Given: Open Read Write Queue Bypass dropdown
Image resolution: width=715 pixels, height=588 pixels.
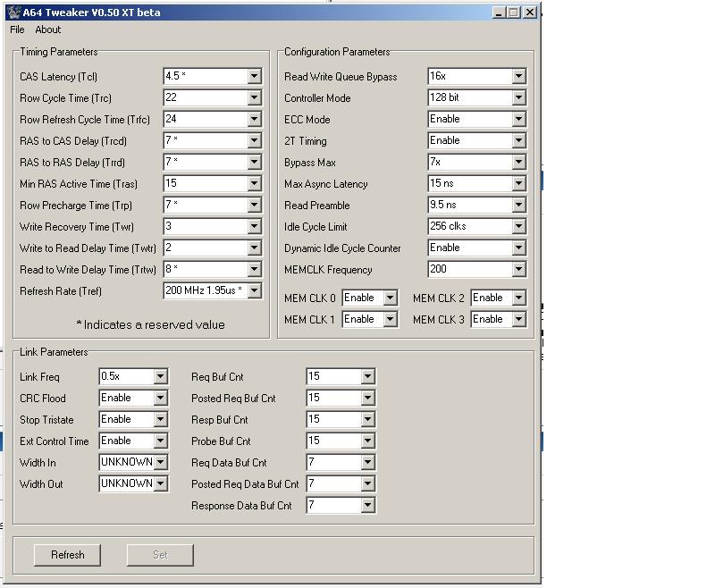Looking at the screenshot, I should (x=519, y=76).
